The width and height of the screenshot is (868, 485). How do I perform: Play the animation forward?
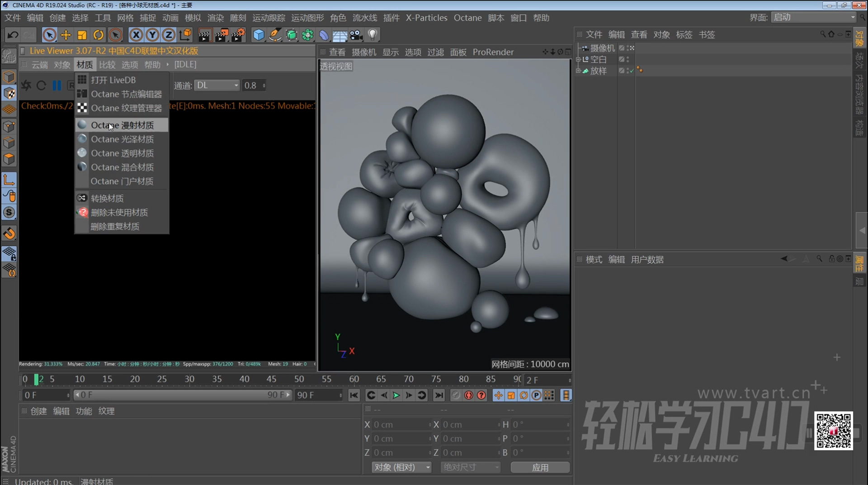point(396,395)
